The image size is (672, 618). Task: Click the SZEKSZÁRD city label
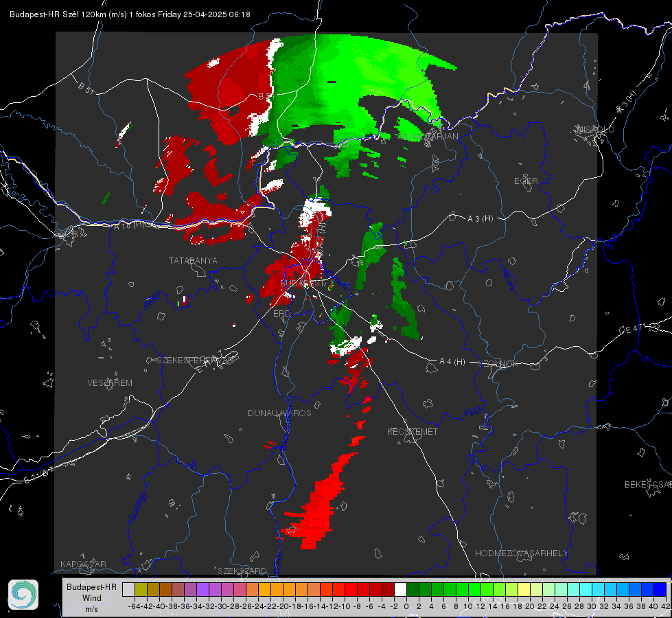242,571
